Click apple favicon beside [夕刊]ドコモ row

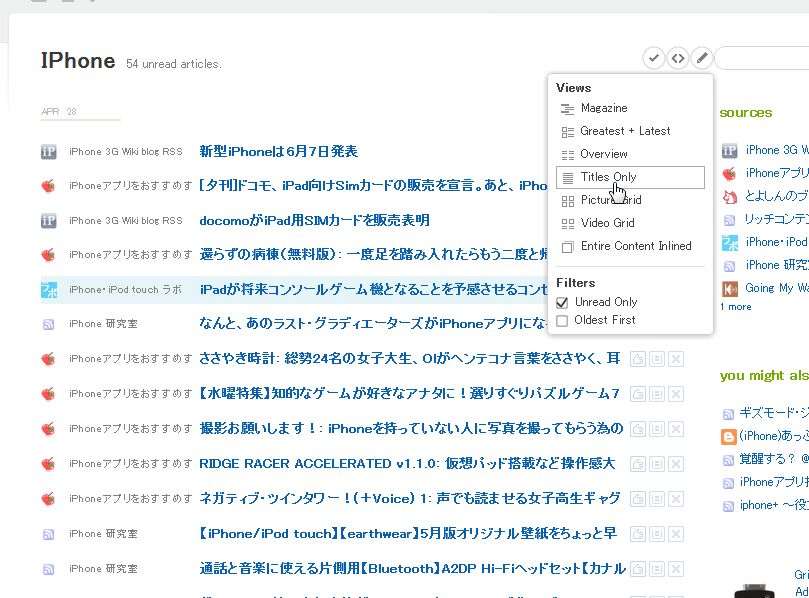point(48,186)
